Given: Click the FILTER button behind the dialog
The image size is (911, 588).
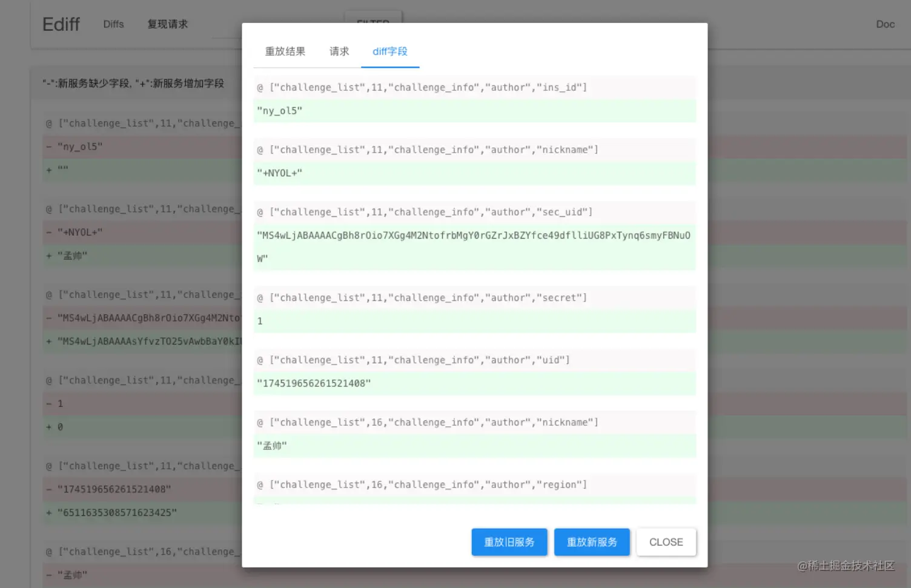Looking at the screenshot, I should pyautogui.click(x=373, y=17).
